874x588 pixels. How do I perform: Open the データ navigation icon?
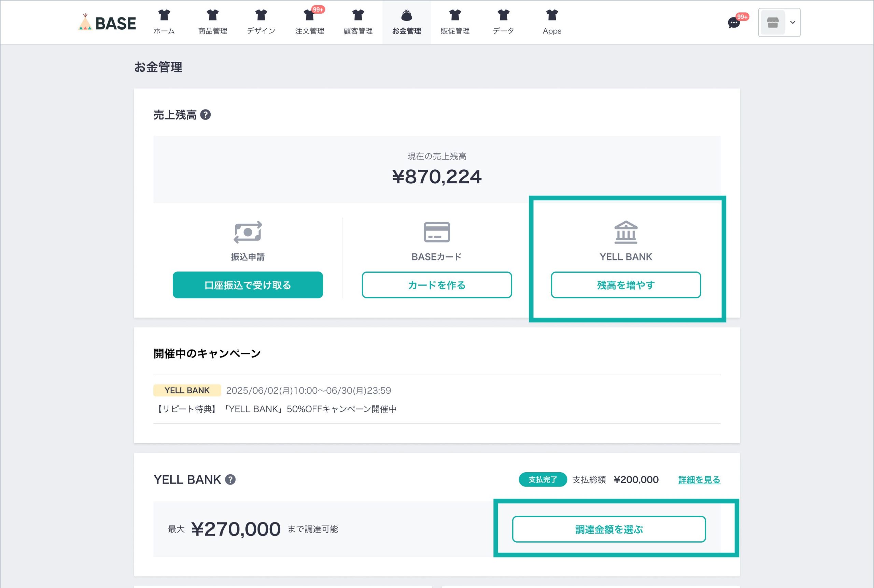coord(504,15)
